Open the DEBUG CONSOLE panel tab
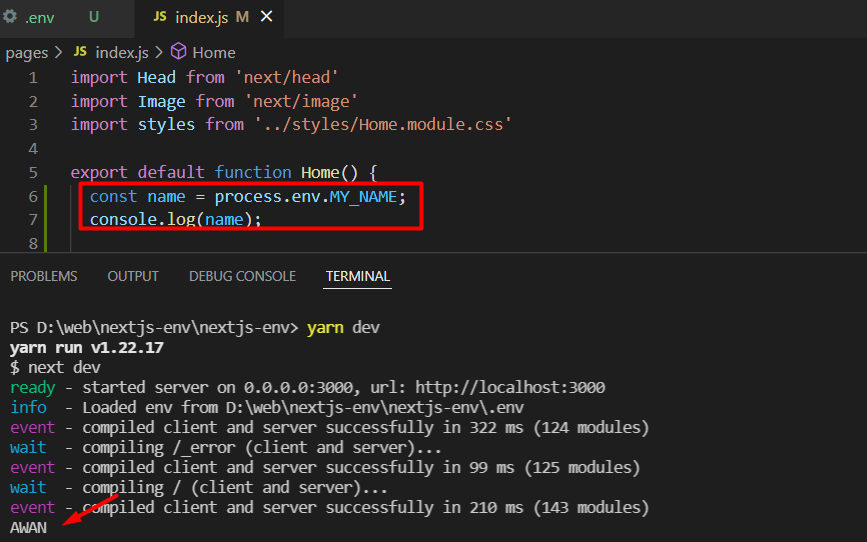The image size is (867, 542). click(x=242, y=276)
